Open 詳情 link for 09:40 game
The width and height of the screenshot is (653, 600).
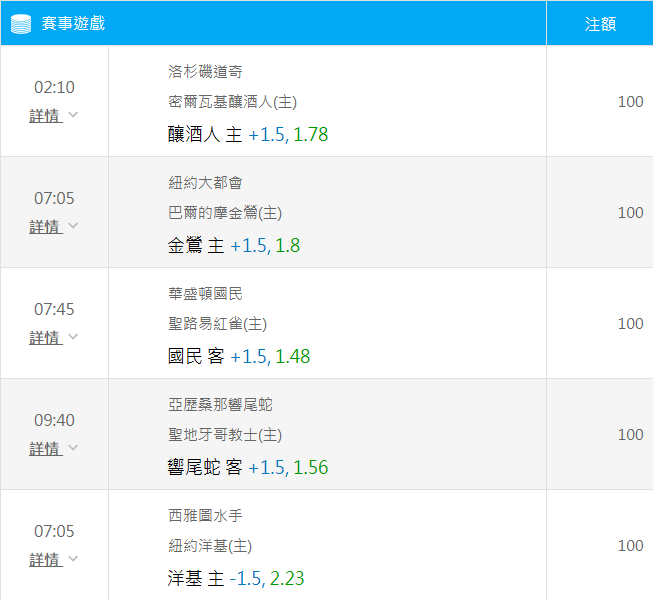point(46,449)
